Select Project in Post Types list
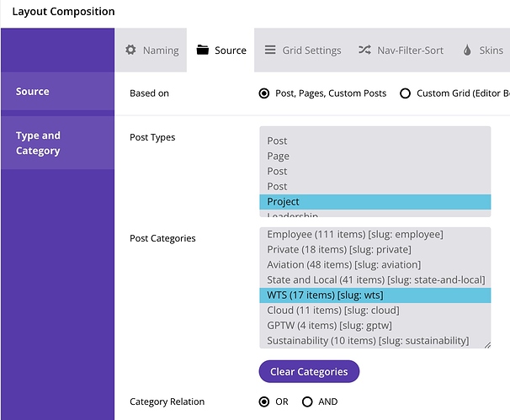Image resolution: width=510 pixels, height=420 pixels. tap(375, 202)
